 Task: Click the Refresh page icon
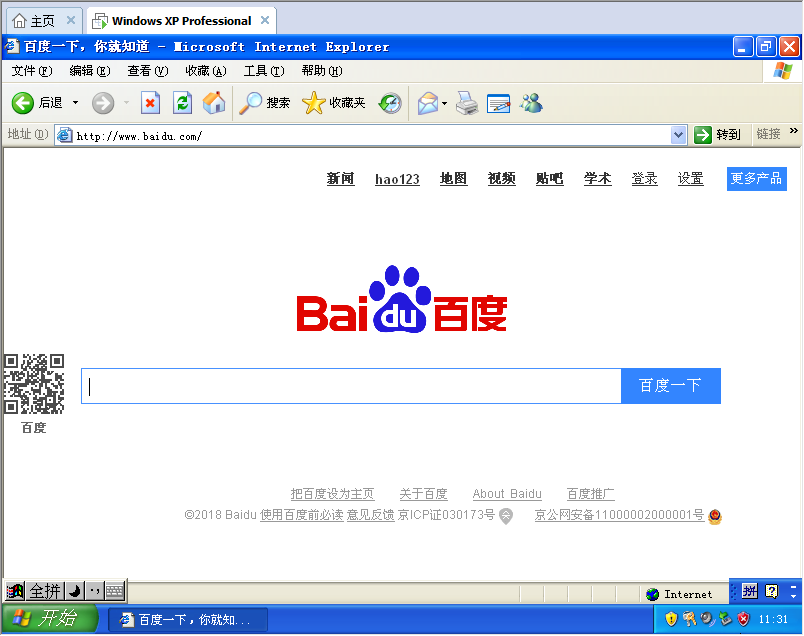point(183,103)
